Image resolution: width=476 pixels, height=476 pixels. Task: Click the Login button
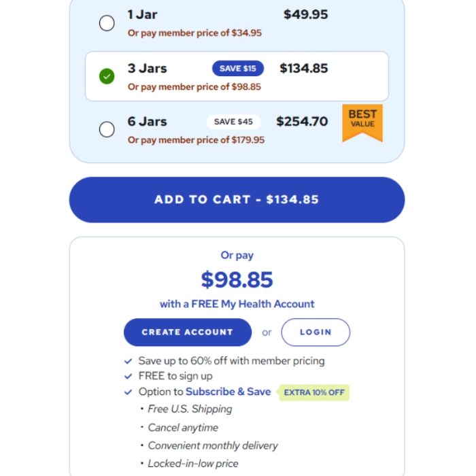tap(316, 333)
